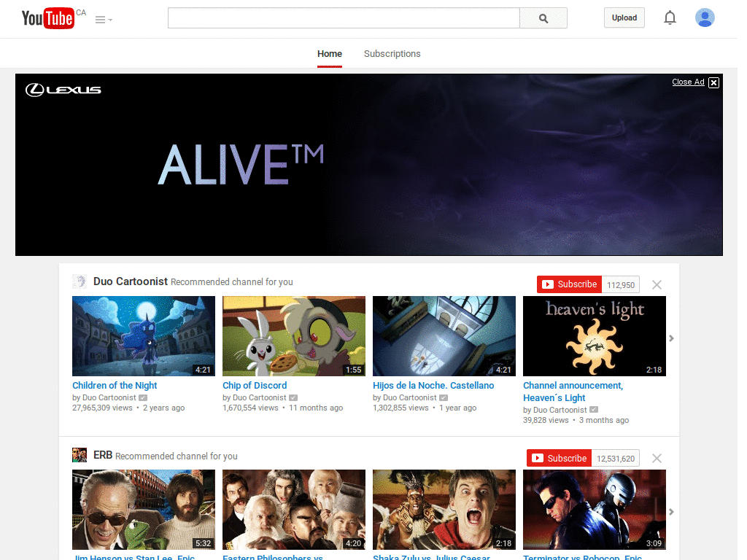The height and width of the screenshot is (560, 747).
Task: Open Hijos de la Noche. Castellano link
Action: (433, 385)
